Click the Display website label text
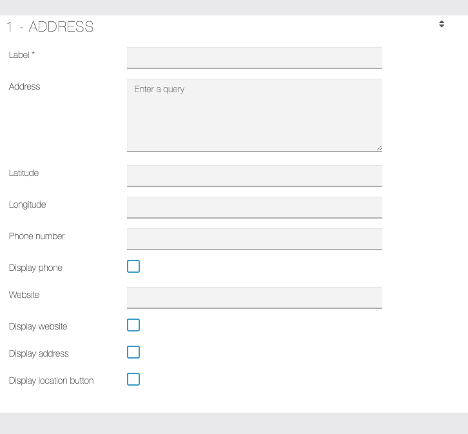Image resolution: width=468 pixels, height=434 pixels. [x=38, y=327]
